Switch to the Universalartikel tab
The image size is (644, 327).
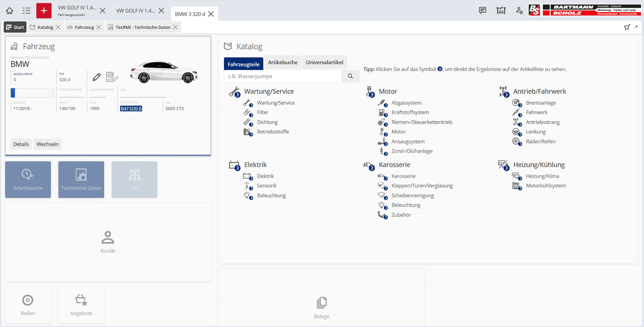[325, 62]
